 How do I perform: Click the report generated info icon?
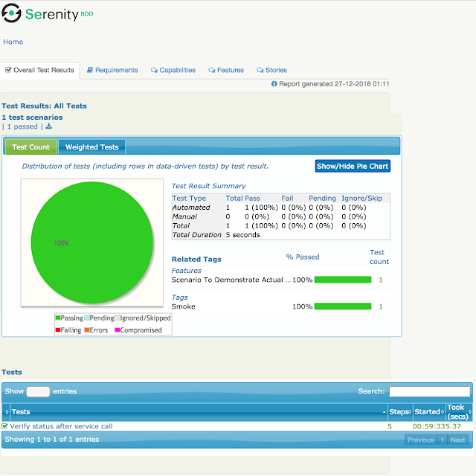tap(274, 84)
